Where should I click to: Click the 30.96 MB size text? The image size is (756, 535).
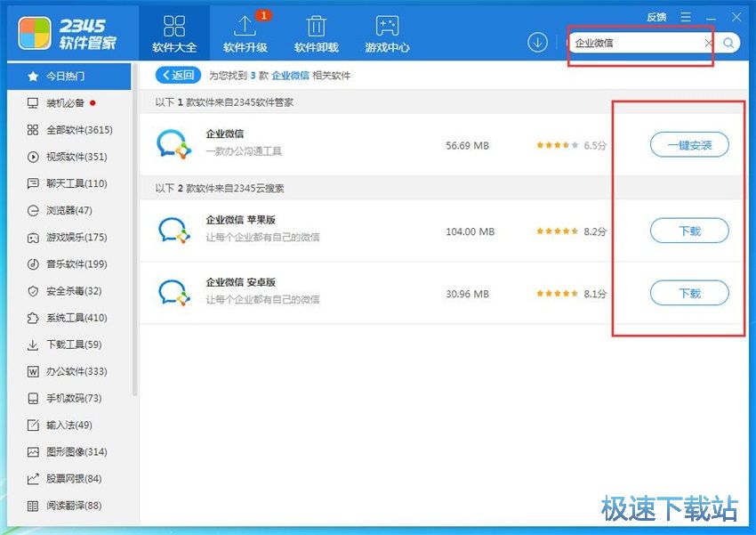pyautogui.click(x=467, y=294)
